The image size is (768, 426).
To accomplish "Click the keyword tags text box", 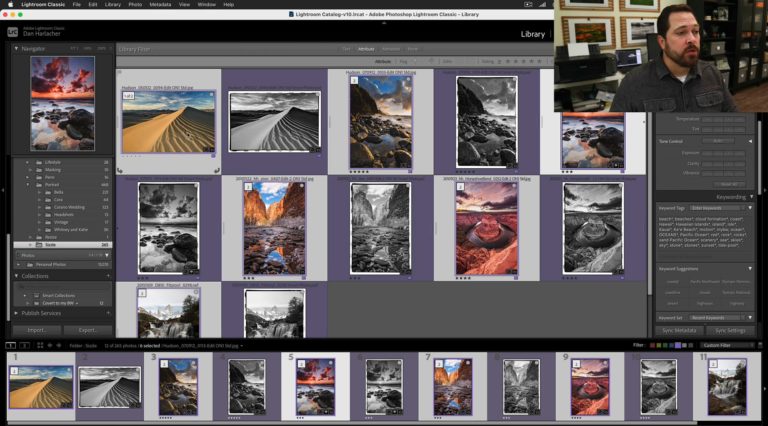I will click(703, 231).
